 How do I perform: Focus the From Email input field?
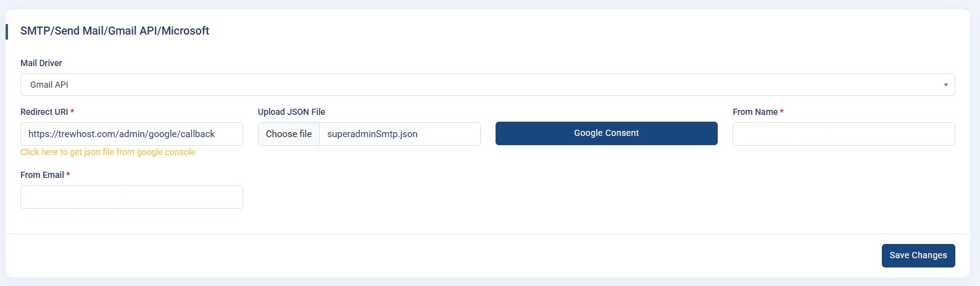point(131,197)
